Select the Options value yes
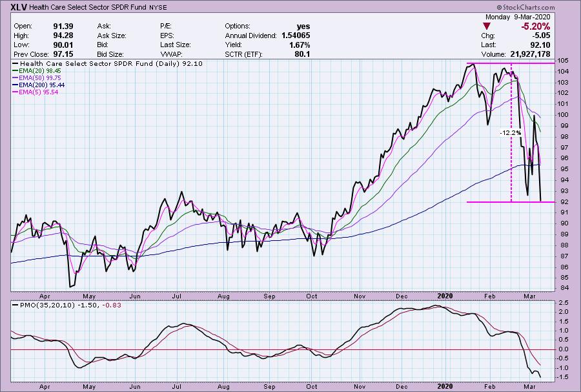The width and height of the screenshot is (581, 392). 303,26
